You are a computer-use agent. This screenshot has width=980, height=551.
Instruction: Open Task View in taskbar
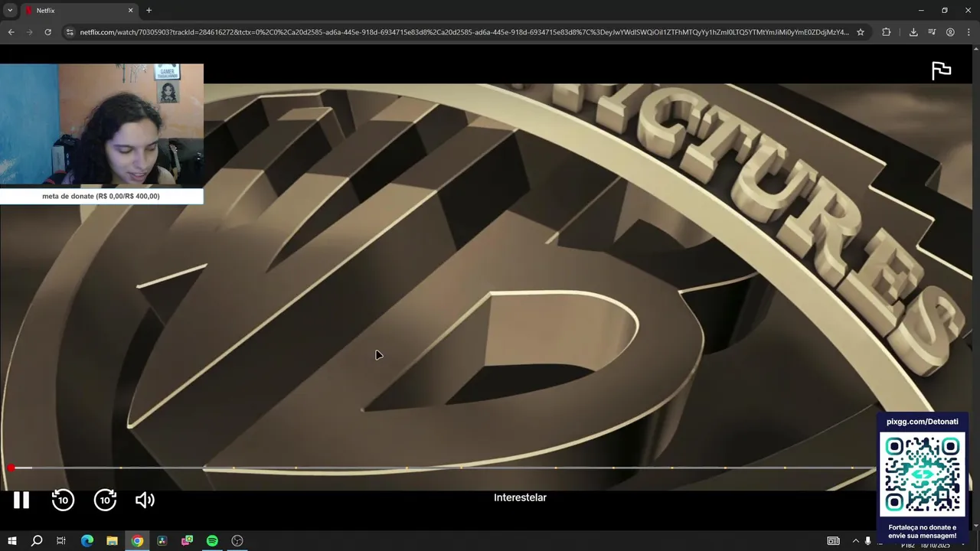point(61,540)
